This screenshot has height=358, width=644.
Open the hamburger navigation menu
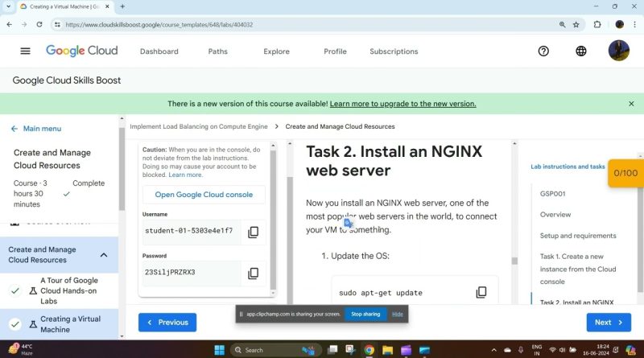(x=25, y=51)
